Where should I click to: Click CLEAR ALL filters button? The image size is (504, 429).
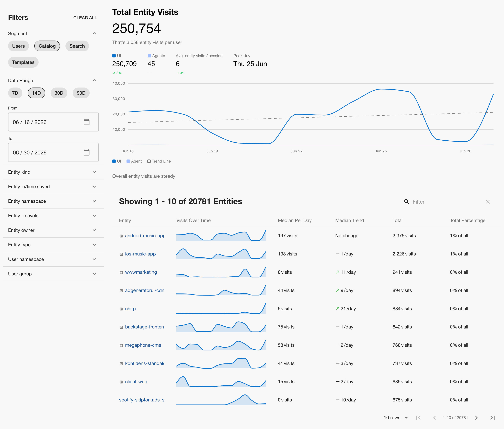(x=85, y=18)
